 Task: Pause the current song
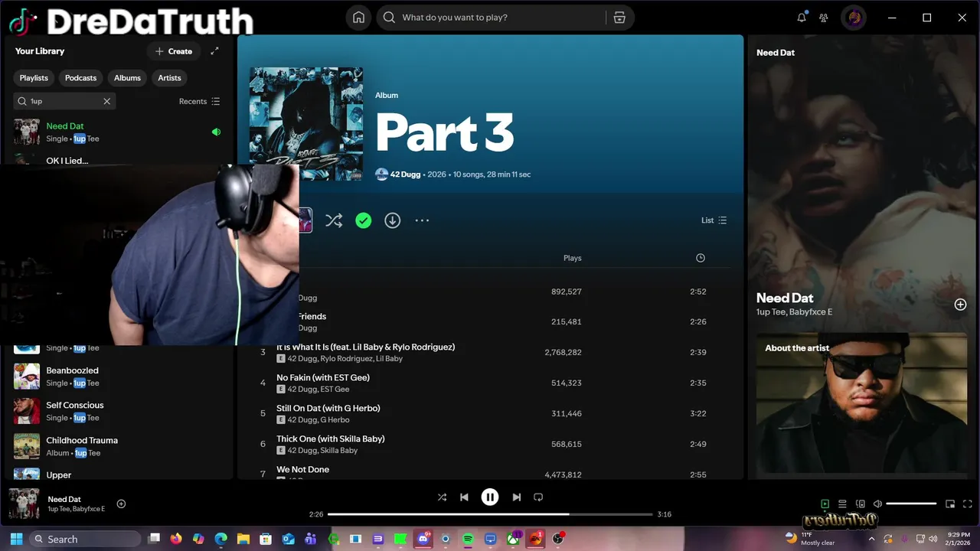pos(490,497)
